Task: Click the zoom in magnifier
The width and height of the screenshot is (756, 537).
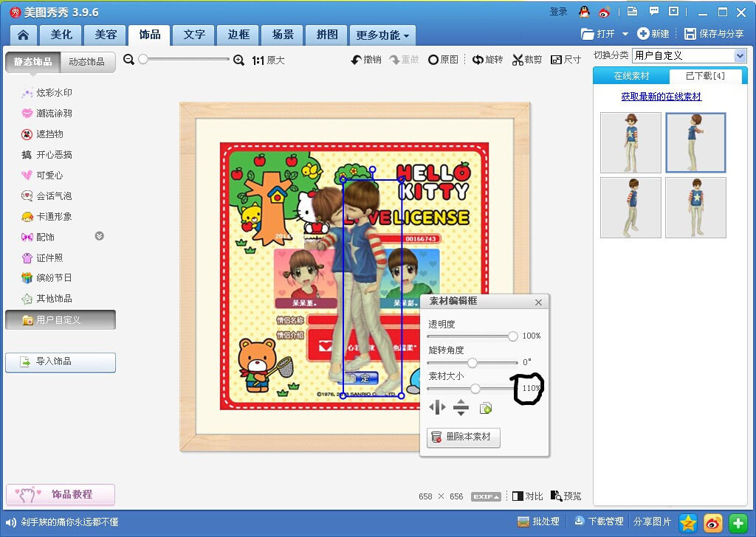Action: point(238,60)
